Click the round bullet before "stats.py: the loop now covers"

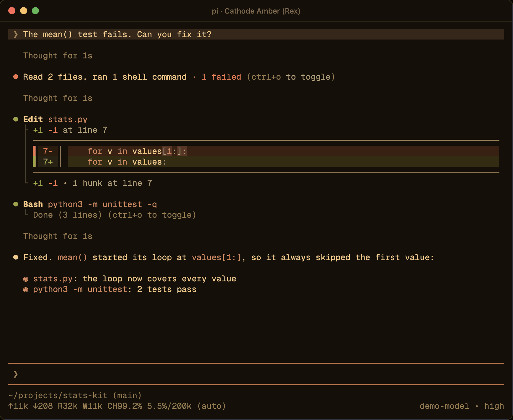click(x=26, y=279)
